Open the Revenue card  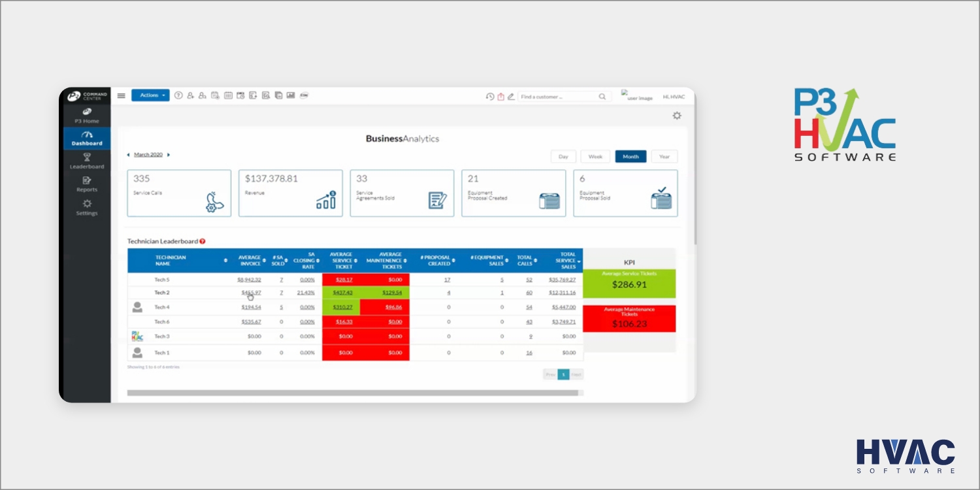tap(291, 193)
